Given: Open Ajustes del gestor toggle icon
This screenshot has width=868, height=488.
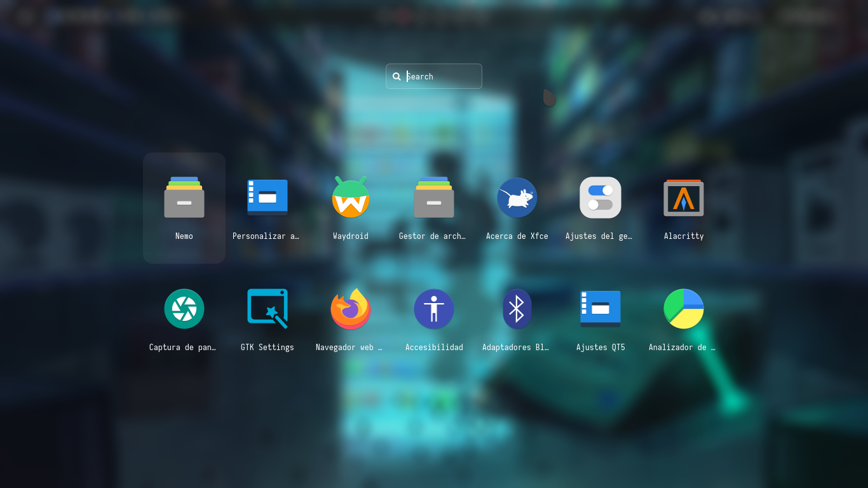Looking at the screenshot, I should tap(600, 198).
